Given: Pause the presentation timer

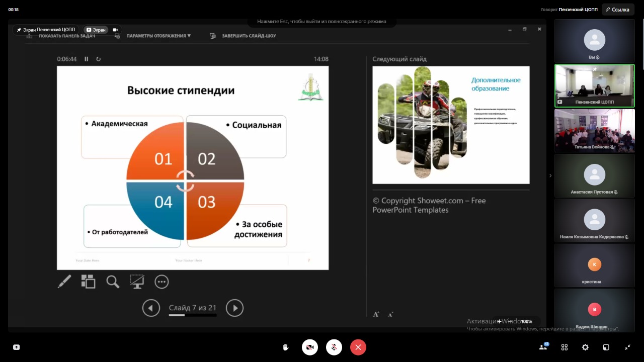Looking at the screenshot, I should (87, 59).
